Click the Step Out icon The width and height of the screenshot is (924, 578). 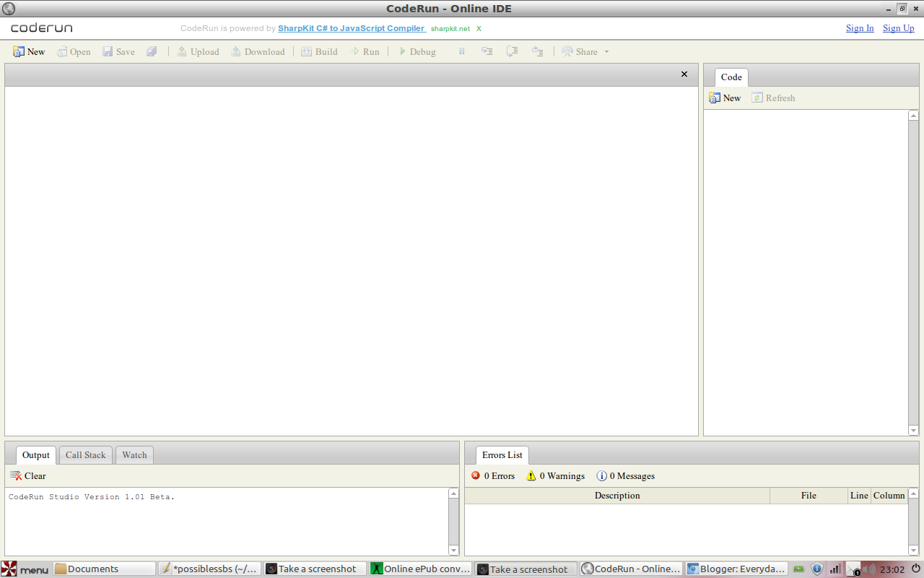tap(538, 51)
